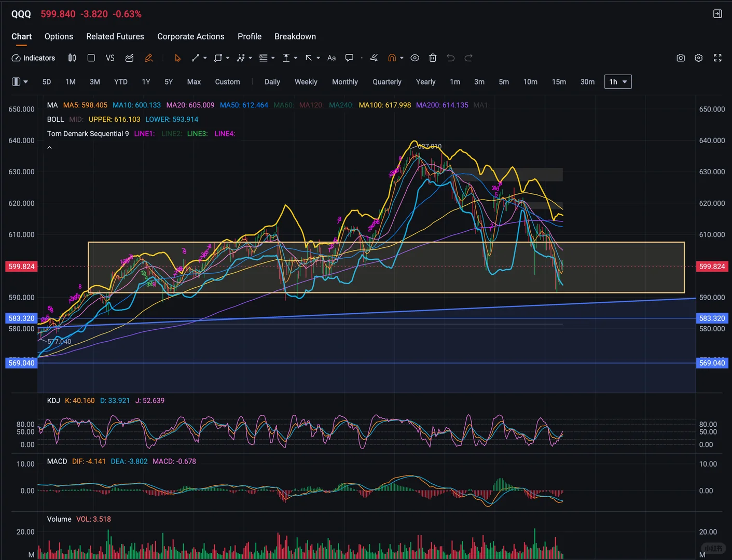Open the Options tab
The width and height of the screenshot is (732, 560).
coord(59,36)
